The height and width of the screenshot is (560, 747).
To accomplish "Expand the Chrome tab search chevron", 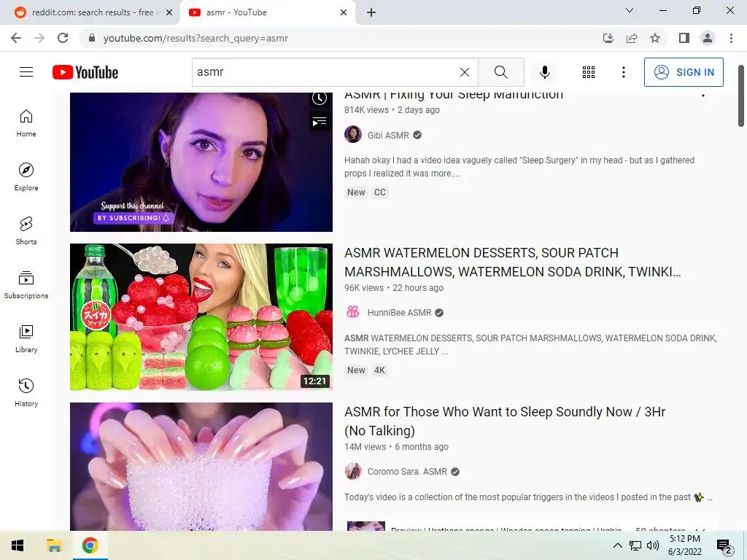I will tap(630, 10).
